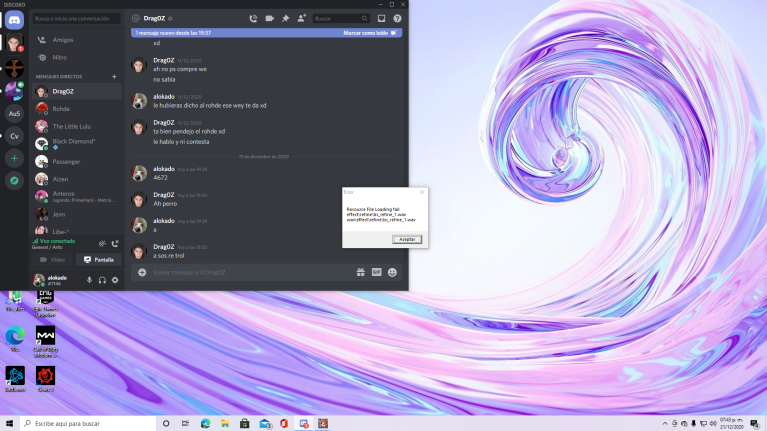Viewport: 767px width, 431px height.
Task: Open the Mail app from the taskbar
Action: [x=265, y=423]
